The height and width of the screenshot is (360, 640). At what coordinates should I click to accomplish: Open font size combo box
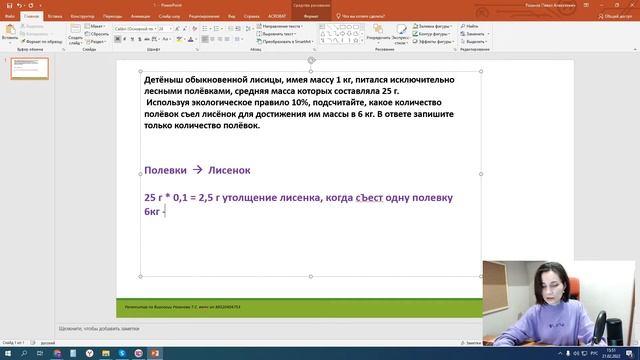tap(165, 29)
